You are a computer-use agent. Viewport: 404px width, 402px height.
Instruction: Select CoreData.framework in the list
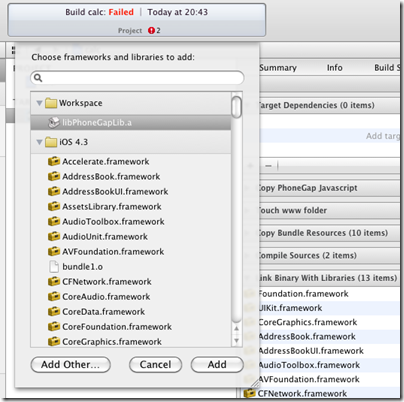[131, 312]
